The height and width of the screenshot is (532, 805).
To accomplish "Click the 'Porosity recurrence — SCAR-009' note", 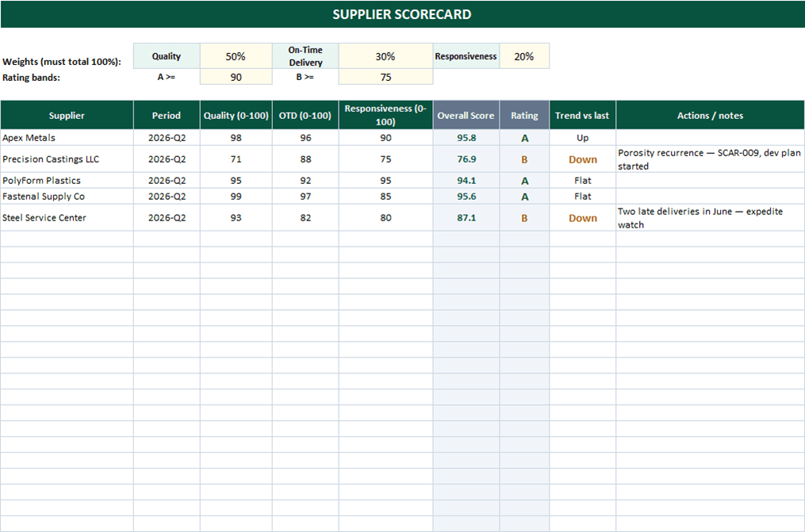I will (x=710, y=159).
